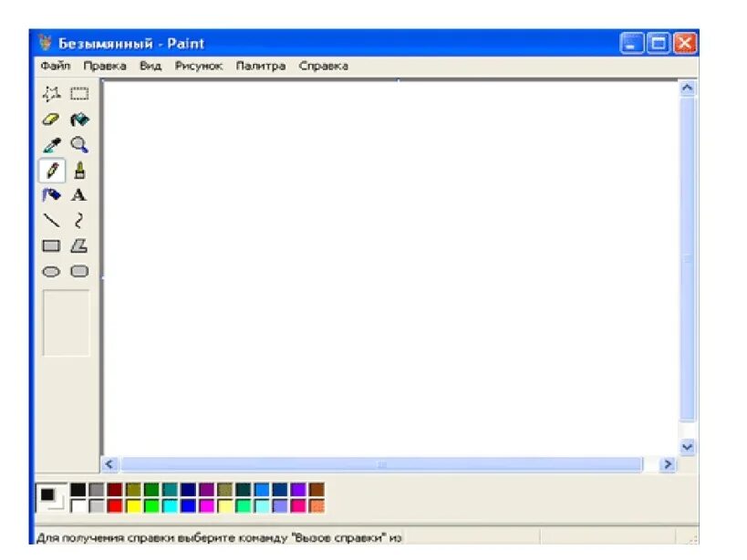The image size is (747, 560).
Task: Select the bright red swatch
Action: 115,505
